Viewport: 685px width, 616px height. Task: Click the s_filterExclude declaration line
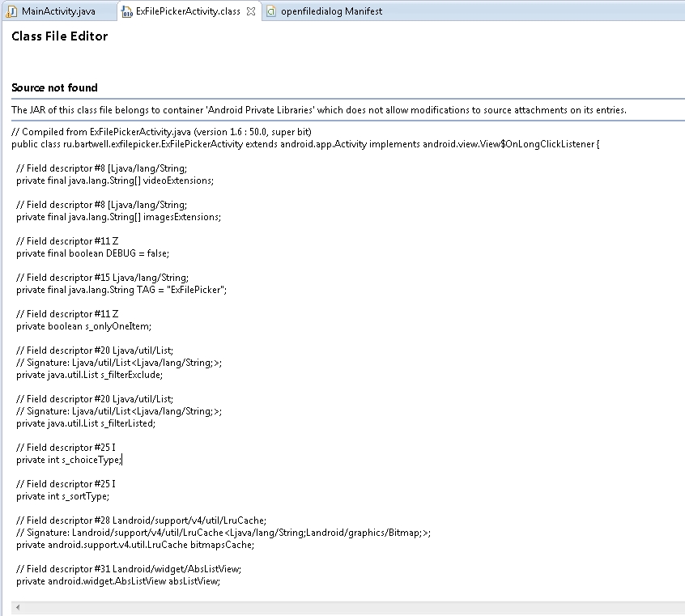[90, 375]
